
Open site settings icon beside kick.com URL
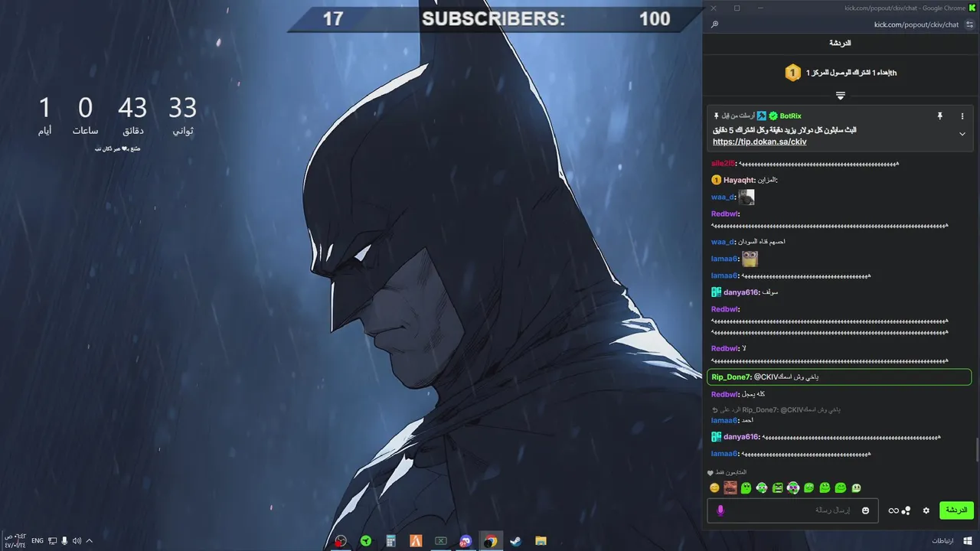970,24
